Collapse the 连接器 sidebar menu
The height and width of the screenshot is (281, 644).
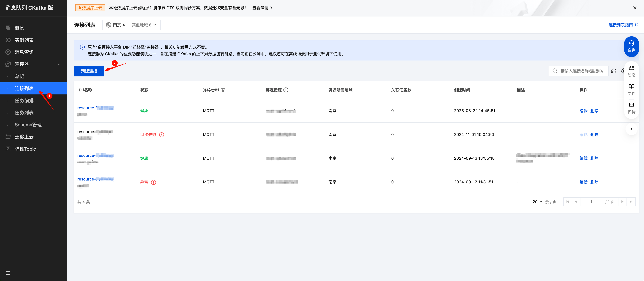59,64
